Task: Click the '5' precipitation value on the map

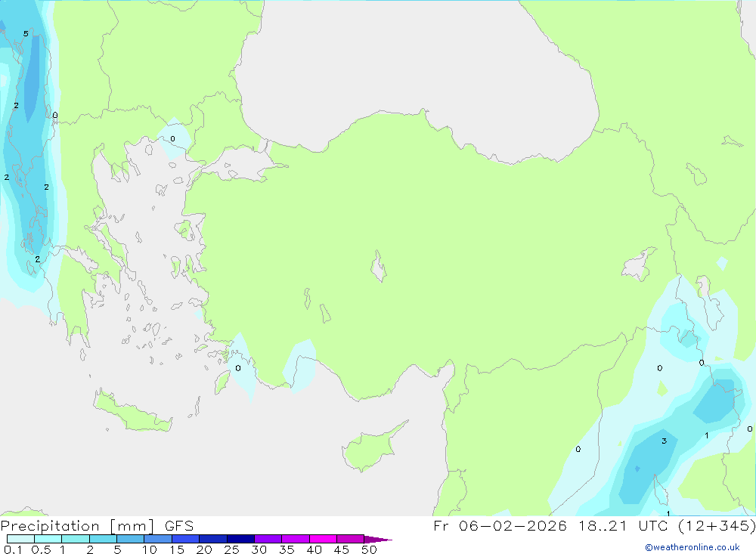Action: [26, 34]
